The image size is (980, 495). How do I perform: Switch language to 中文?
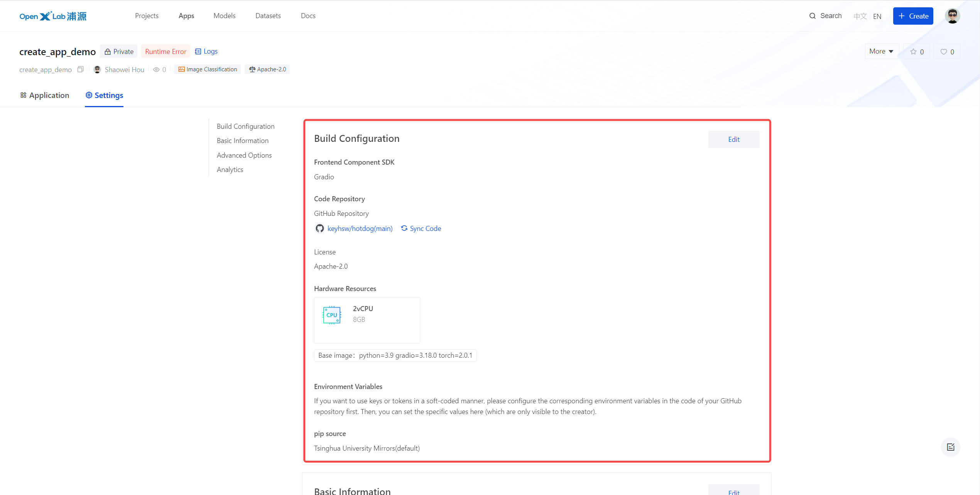[x=860, y=16]
